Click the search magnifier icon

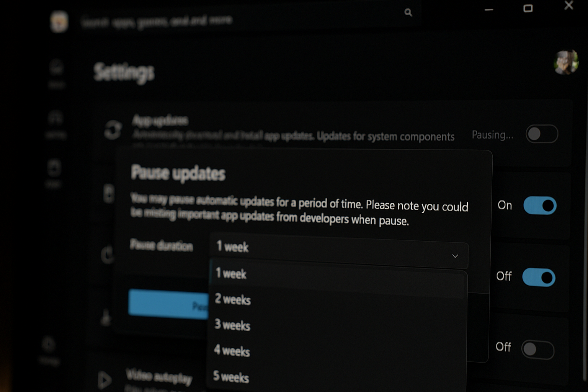pyautogui.click(x=408, y=13)
